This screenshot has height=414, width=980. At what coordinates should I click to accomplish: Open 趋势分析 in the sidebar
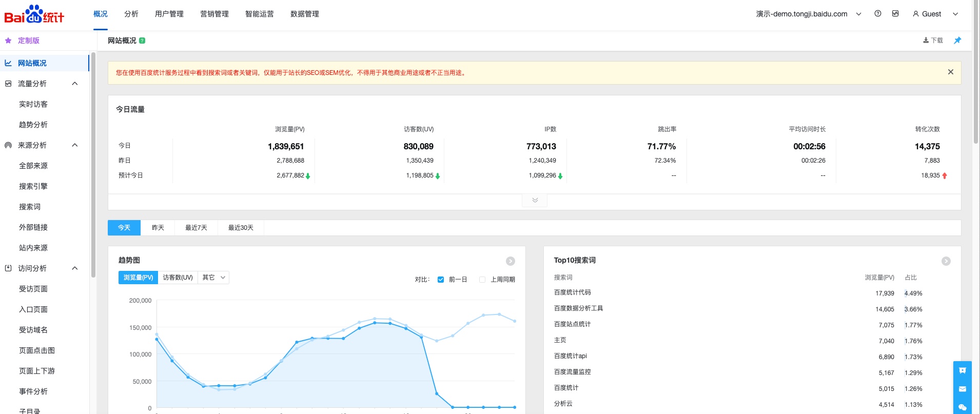pyautogui.click(x=33, y=125)
